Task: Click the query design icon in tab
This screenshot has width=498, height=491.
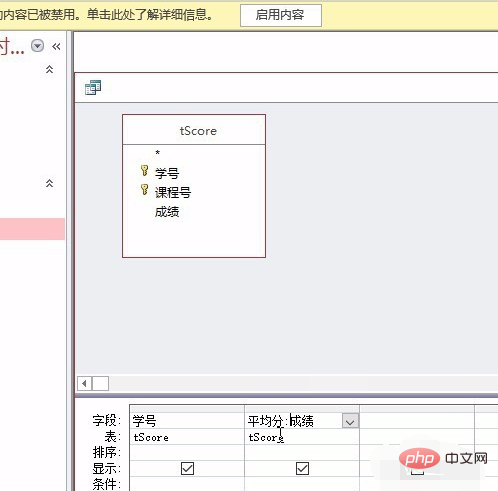Action: (x=93, y=87)
